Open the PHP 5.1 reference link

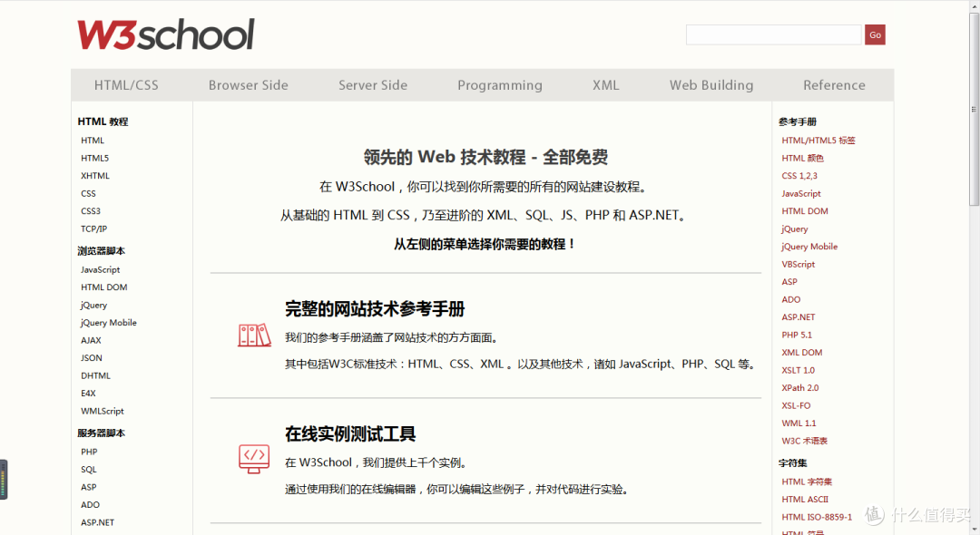tap(797, 336)
